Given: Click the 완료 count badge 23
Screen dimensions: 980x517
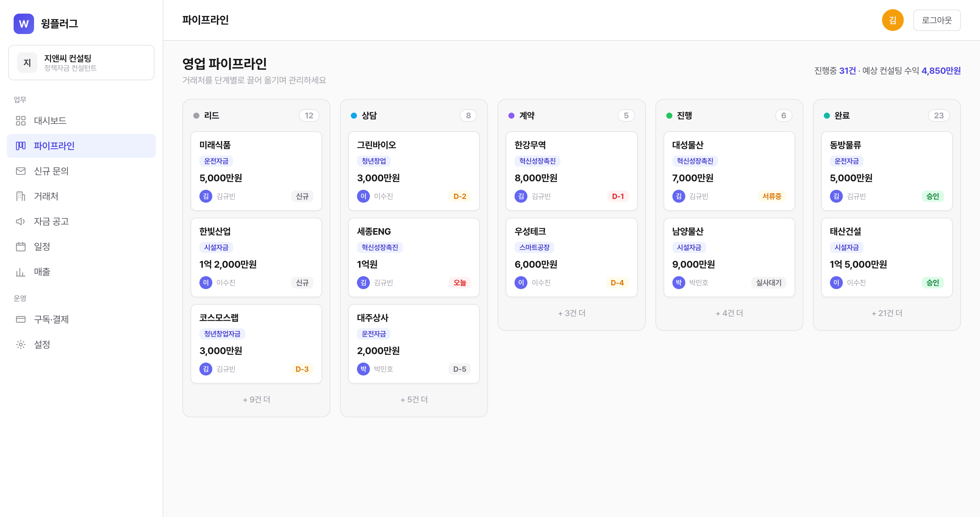Looking at the screenshot, I should [938, 115].
